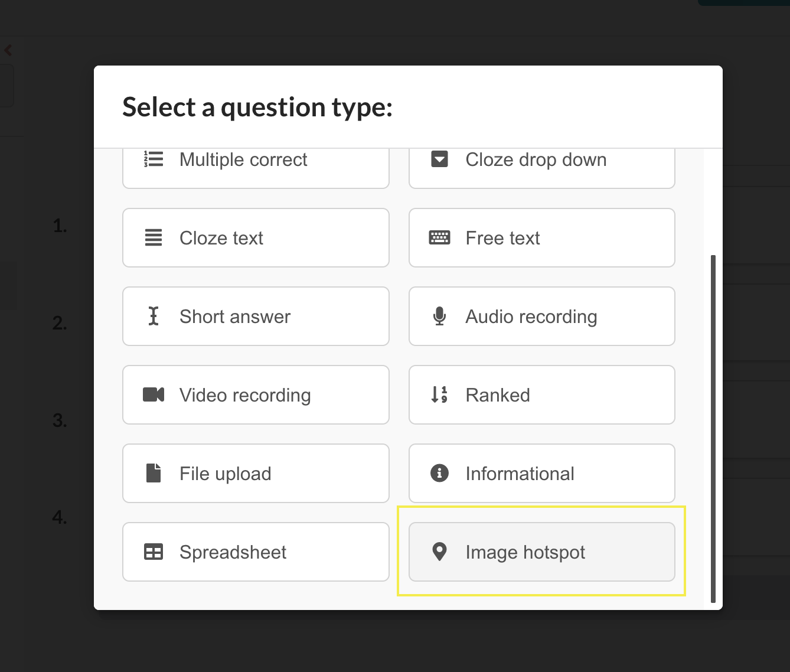
Task: Click the Free text keyboard icon
Action: pos(439,238)
